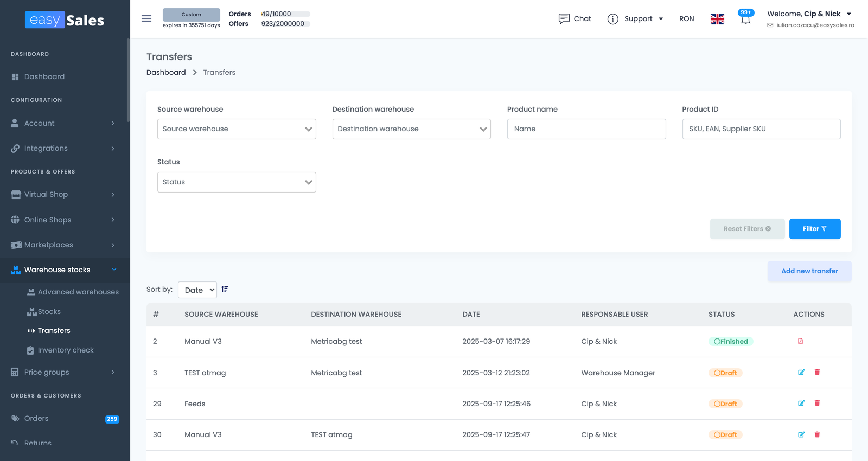Click the Price groups calculator icon

(x=15, y=372)
